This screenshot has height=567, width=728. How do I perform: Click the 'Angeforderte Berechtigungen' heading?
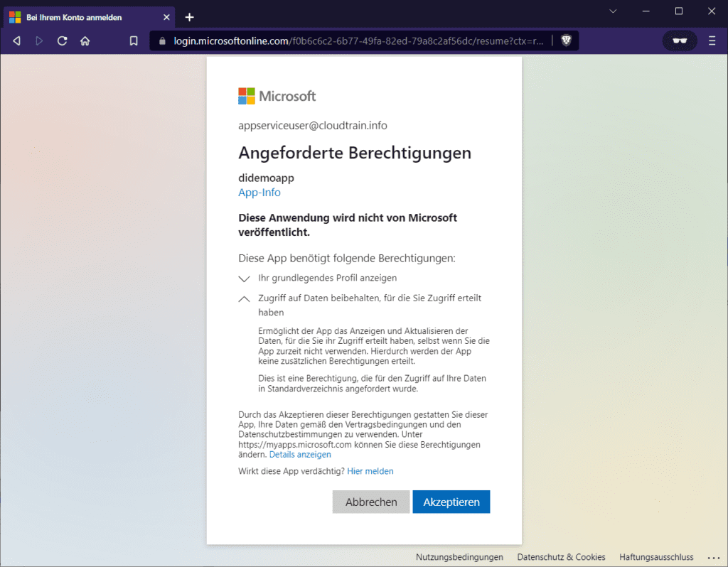click(355, 153)
